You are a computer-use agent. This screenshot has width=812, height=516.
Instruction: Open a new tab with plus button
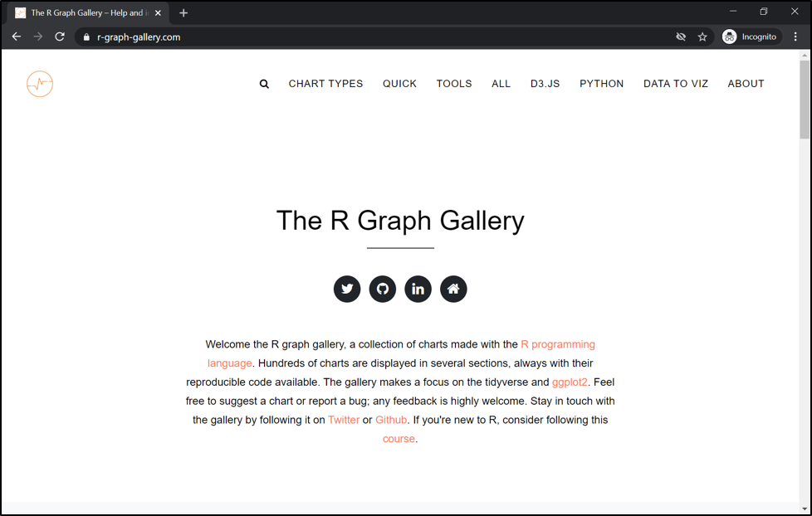183,13
